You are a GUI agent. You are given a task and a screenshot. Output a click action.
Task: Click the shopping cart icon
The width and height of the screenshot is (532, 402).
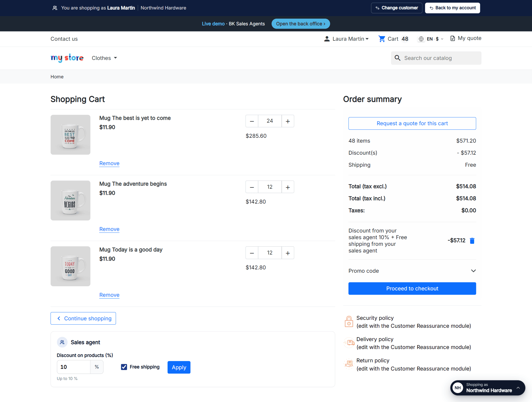coord(382,39)
